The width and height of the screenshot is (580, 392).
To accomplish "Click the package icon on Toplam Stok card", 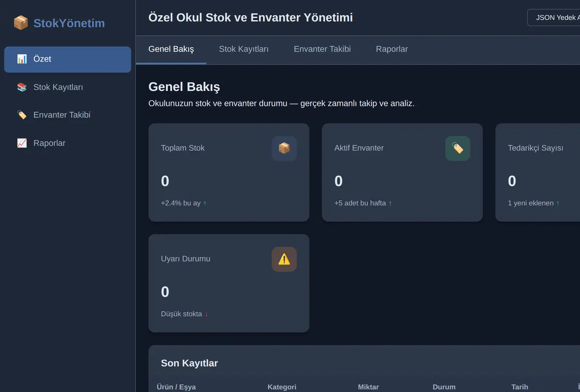I will pyautogui.click(x=284, y=148).
